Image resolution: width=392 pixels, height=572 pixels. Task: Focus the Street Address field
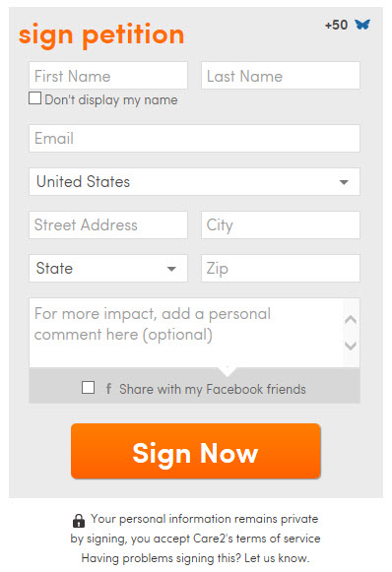click(108, 225)
